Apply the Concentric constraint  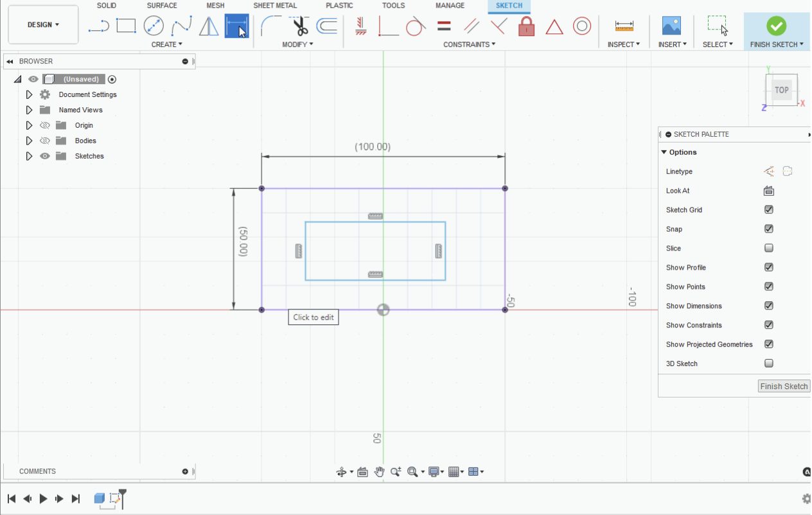pos(581,26)
